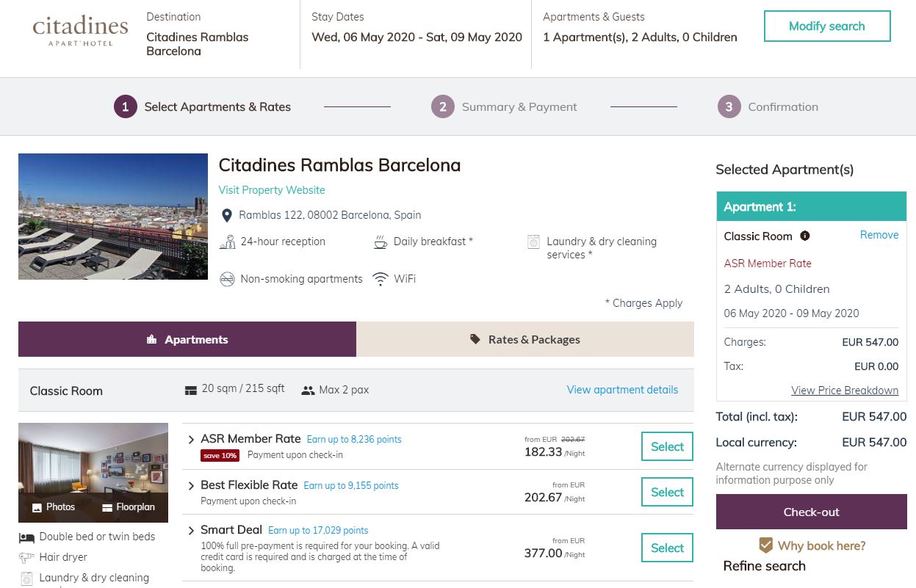
Task: Remove Apartment 1 from the selection
Action: click(x=879, y=235)
